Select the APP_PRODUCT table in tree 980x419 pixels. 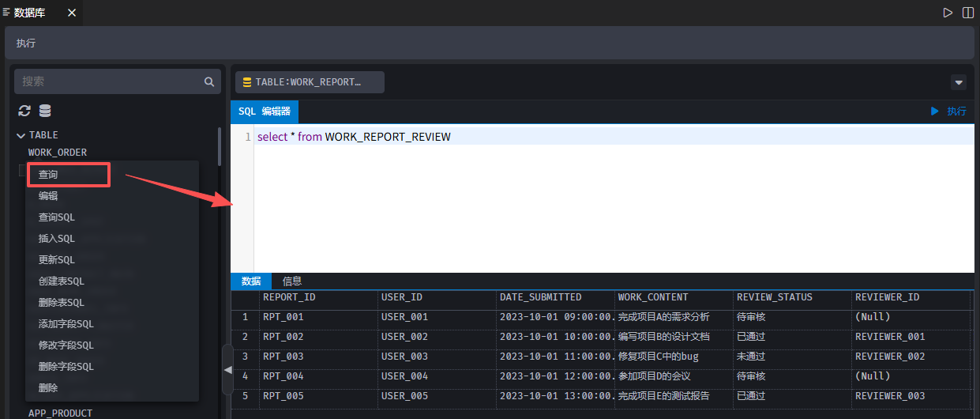coord(60,413)
